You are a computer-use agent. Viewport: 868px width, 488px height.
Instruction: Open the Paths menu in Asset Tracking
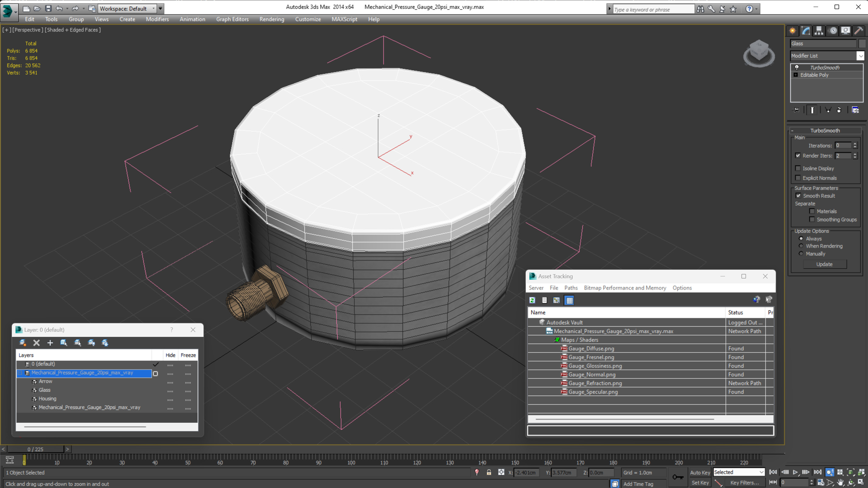(571, 288)
